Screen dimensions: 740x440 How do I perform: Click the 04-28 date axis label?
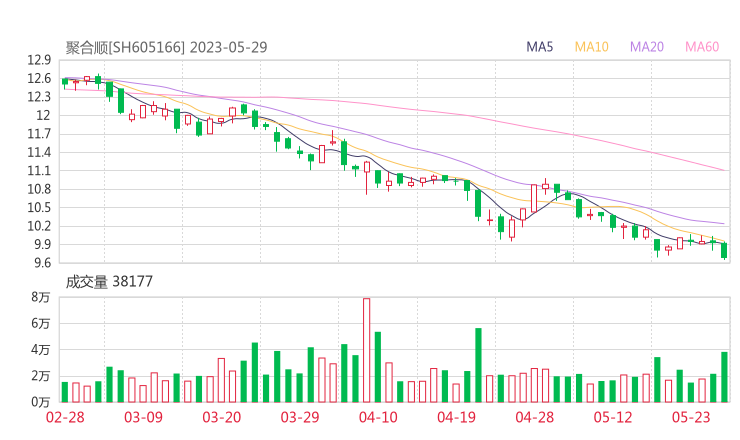pos(535,417)
